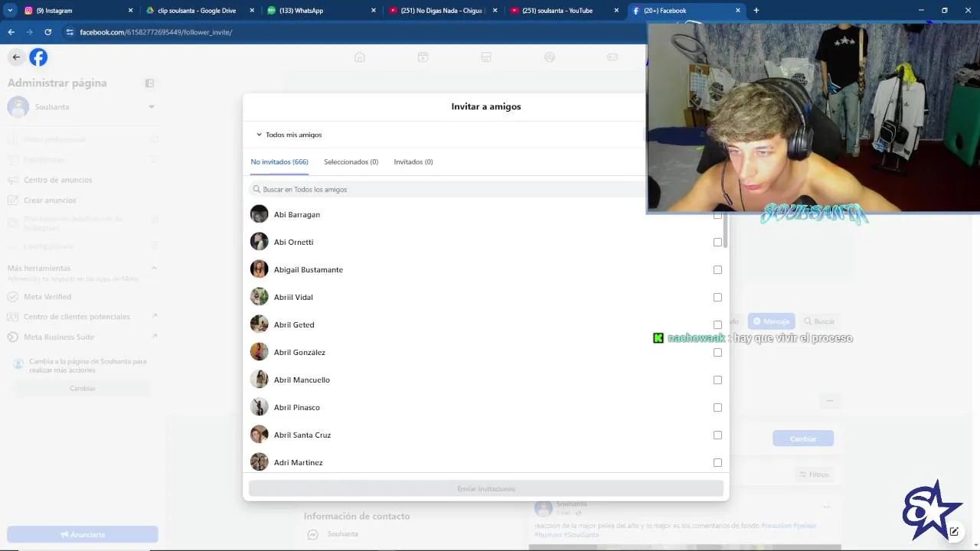Select the No invitados (666) tab
The image size is (980, 551).
point(279,162)
